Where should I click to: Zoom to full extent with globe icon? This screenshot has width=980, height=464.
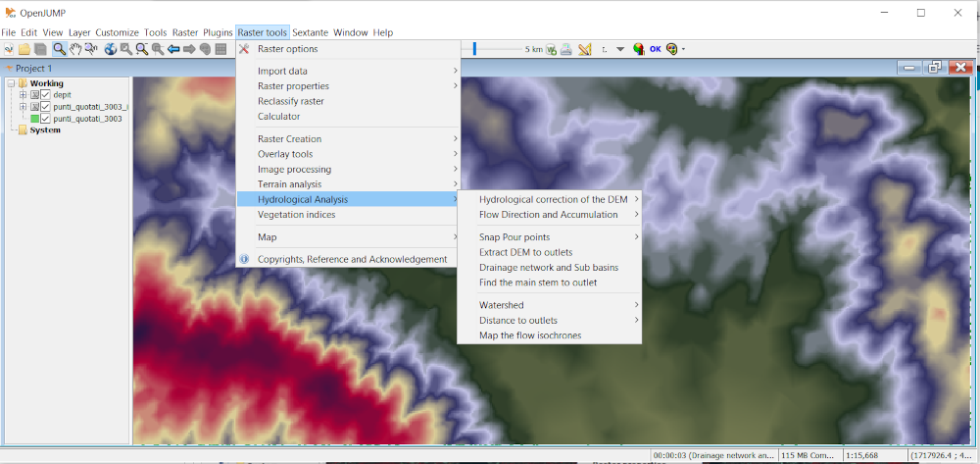point(111,49)
